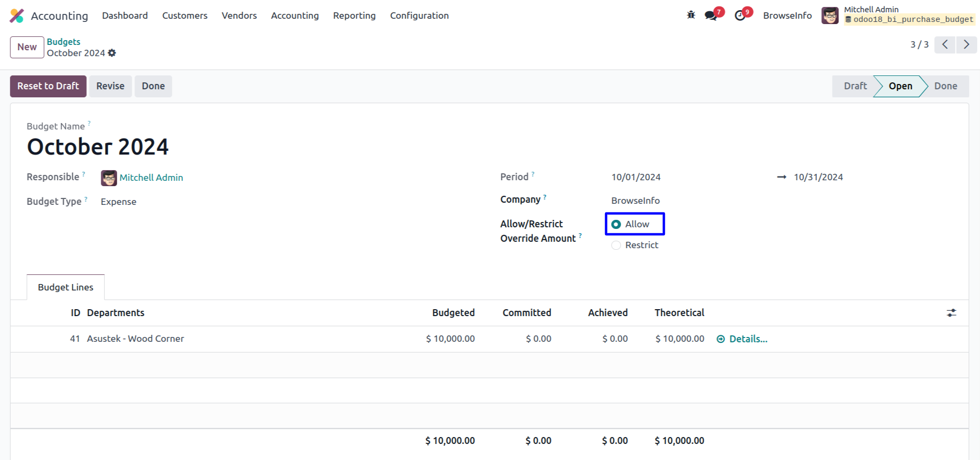Click the Revise button

tap(110, 86)
